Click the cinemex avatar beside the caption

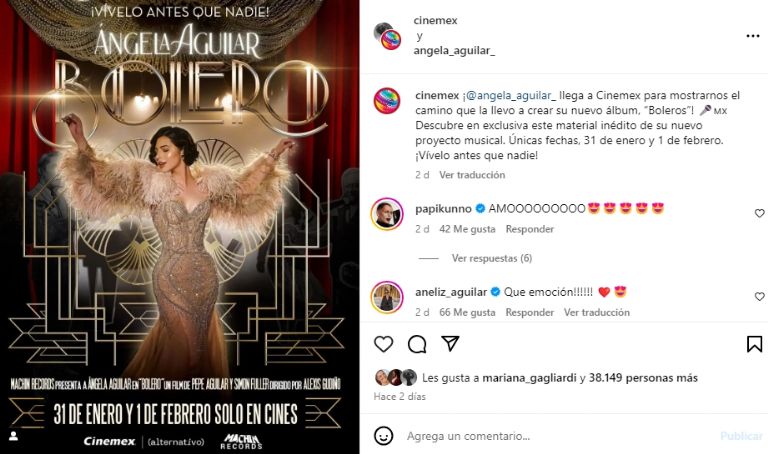[387, 102]
